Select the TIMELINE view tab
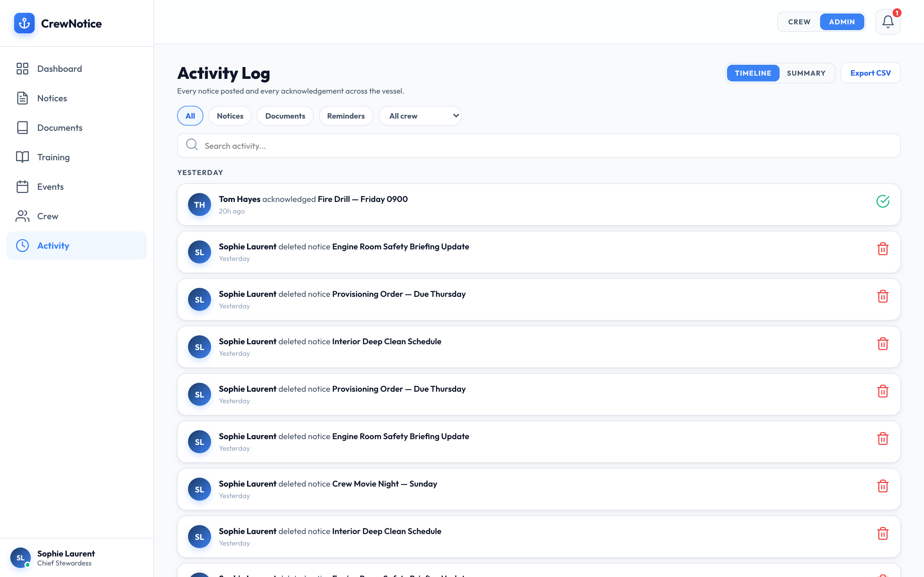The image size is (924, 577). coord(753,73)
